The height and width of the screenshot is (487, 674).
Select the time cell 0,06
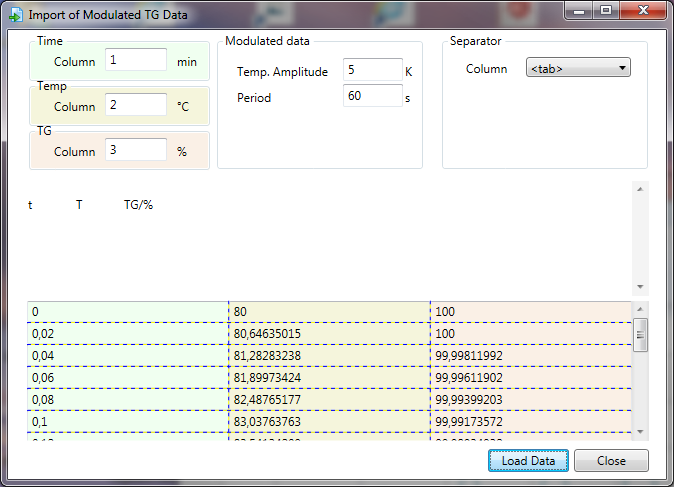click(x=128, y=377)
